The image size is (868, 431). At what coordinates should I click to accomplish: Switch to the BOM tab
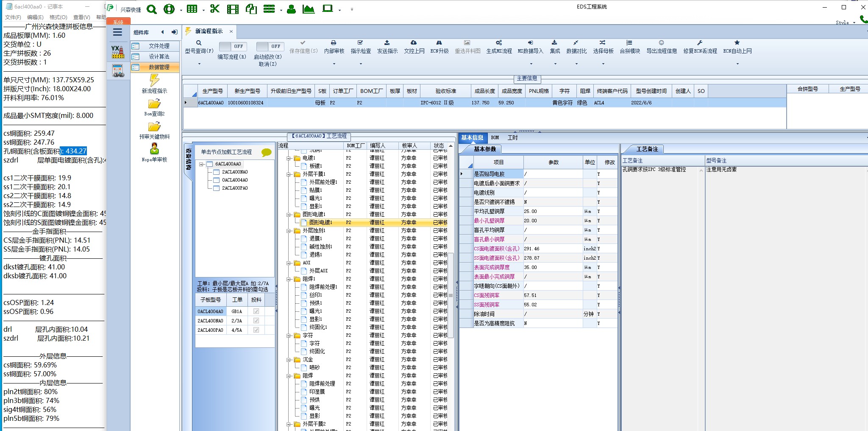pyautogui.click(x=495, y=138)
